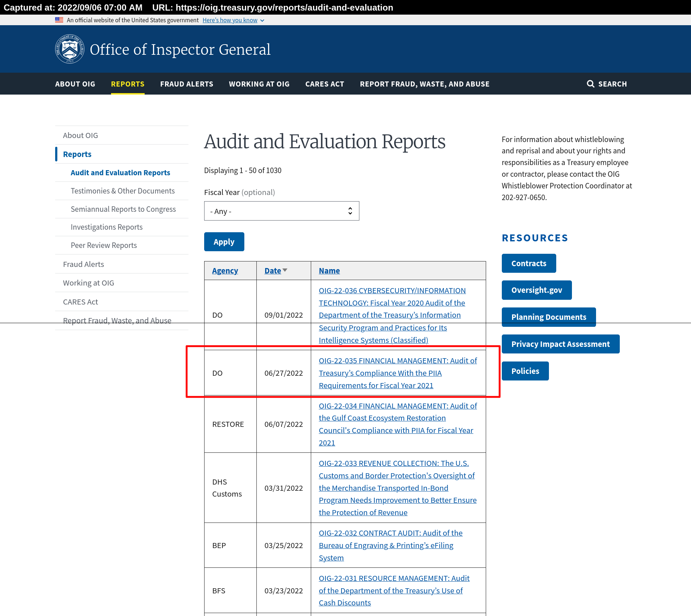Click the SEARCH label in the nav bar
Image resolution: width=691 pixels, height=616 pixels.
tap(612, 84)
